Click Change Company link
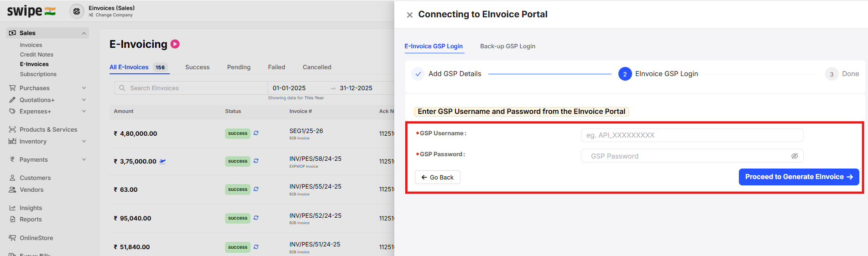This screenshot has height=256, width=868. tap(114, 15)
